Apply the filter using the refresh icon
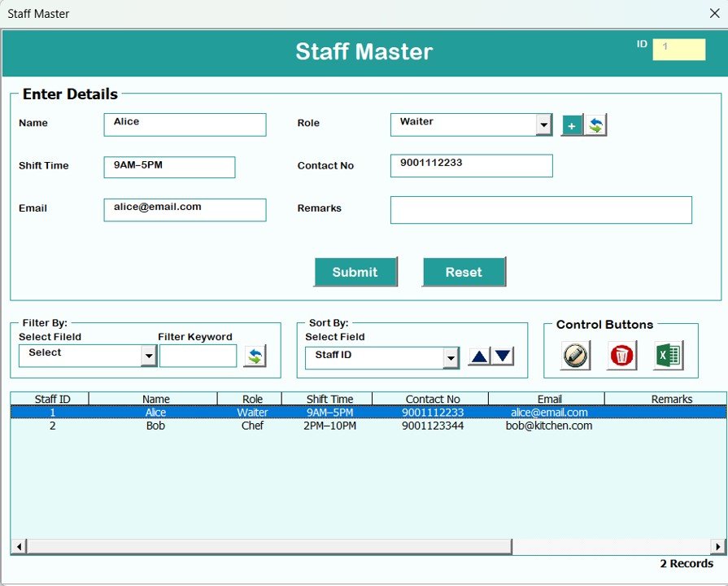The image size is (728, 586). click(255, 356)
